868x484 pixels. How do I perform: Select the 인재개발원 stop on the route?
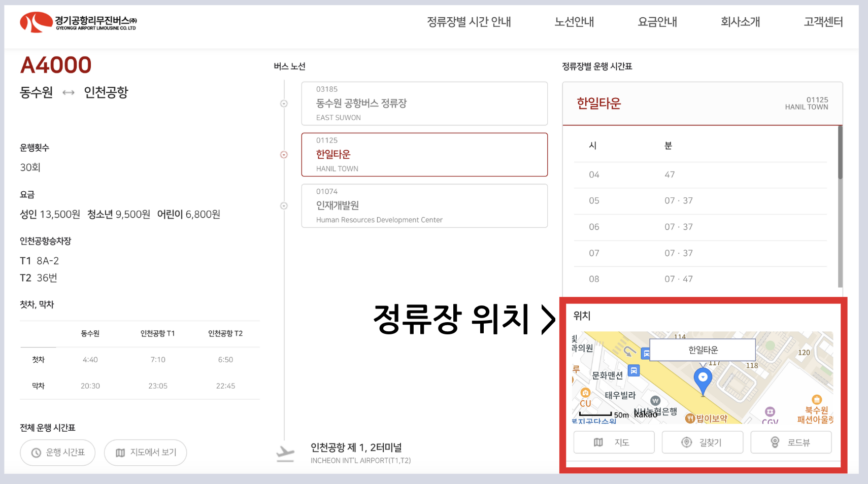click(424, 206)
